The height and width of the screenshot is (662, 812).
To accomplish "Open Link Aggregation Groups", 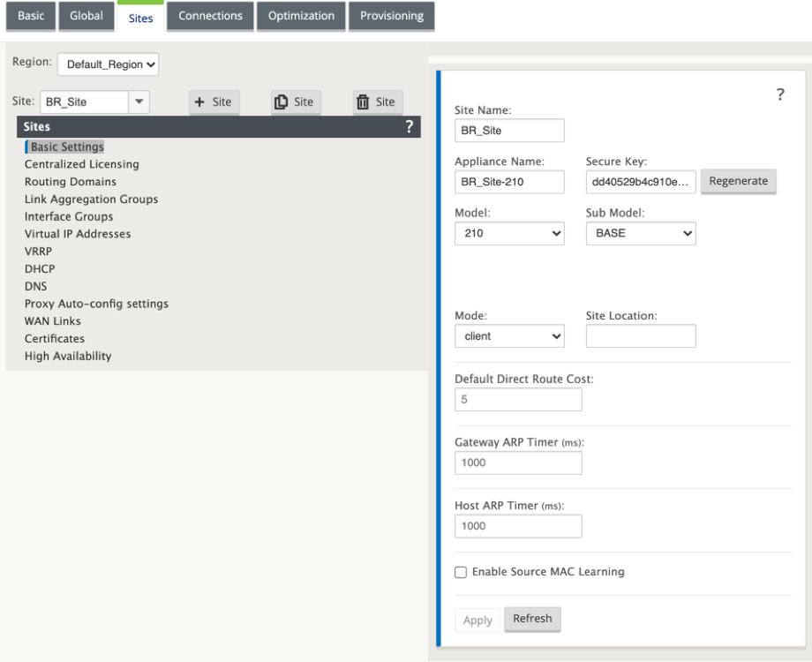I will click(91, 199).
